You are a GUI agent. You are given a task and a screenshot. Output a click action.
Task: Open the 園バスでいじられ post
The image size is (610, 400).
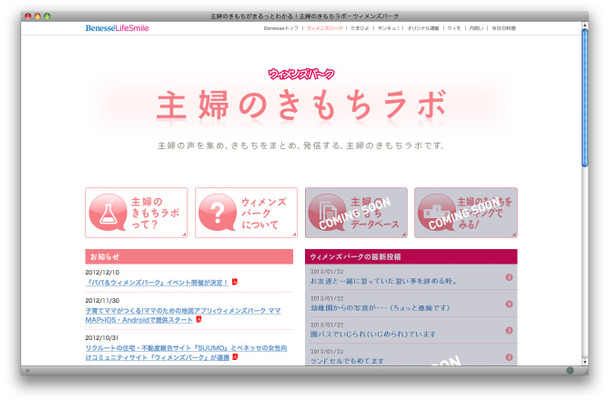[373, 334]
